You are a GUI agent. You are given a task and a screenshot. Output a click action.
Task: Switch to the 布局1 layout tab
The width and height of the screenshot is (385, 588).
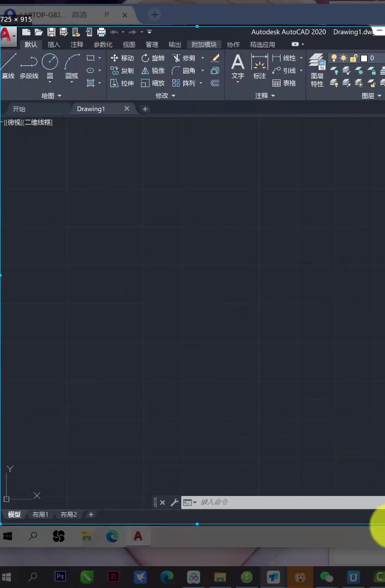40,514
